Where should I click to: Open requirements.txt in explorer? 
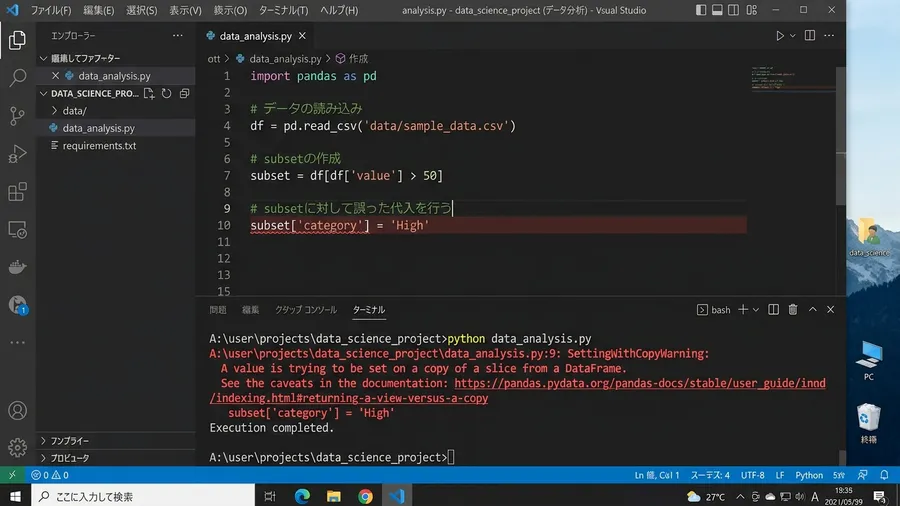tap(99, 146)
